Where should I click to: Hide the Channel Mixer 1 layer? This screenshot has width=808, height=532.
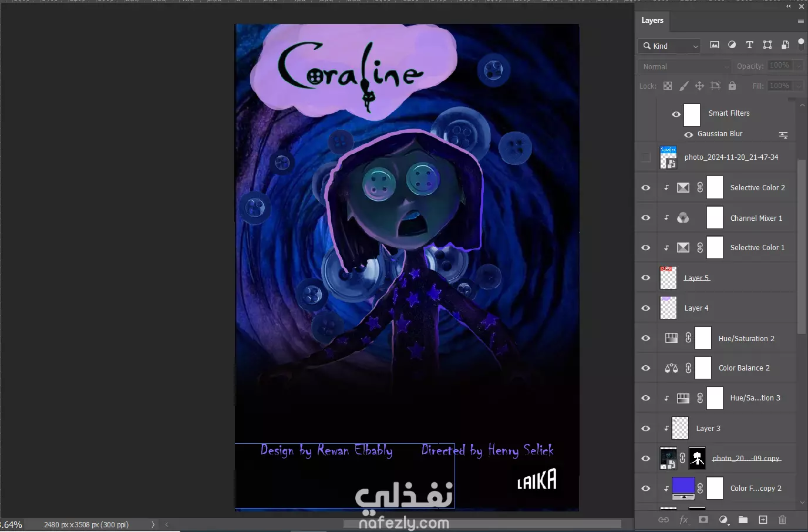coord(646,218)
